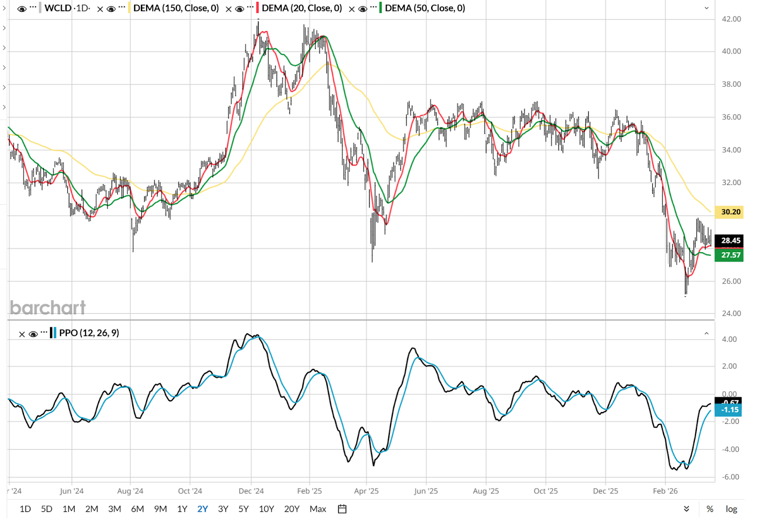Open the three-dot menu for DEMA 20
Viewport: 769px width, 532px height.
coord(250,8)
